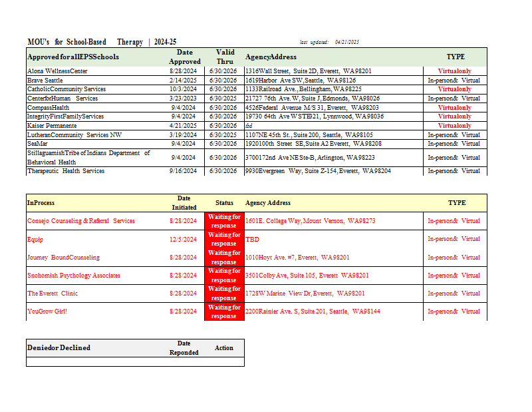The width and height of the screenshot is (532, 412).
Task: Click address "3700 172nd Ave NE Ste-B, Arlington"
Action: (x=310, y=157)
